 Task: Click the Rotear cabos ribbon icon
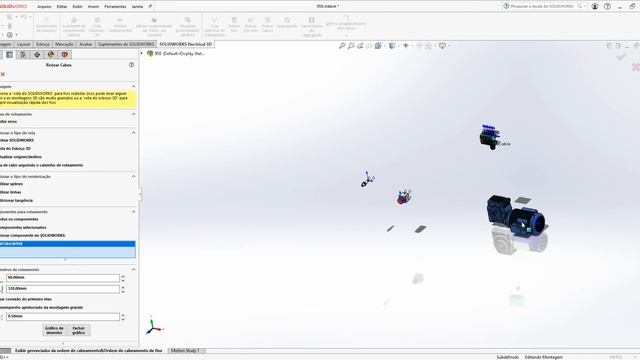point(267,24)
